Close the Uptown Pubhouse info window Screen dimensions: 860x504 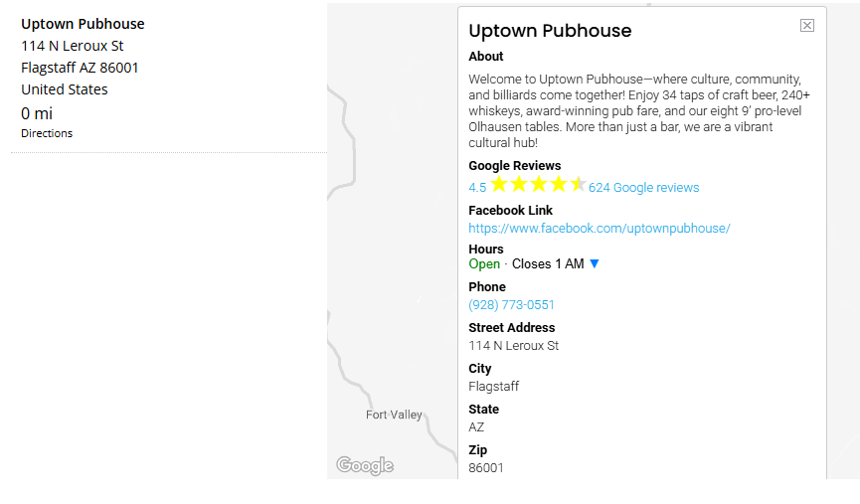[807, 26]
